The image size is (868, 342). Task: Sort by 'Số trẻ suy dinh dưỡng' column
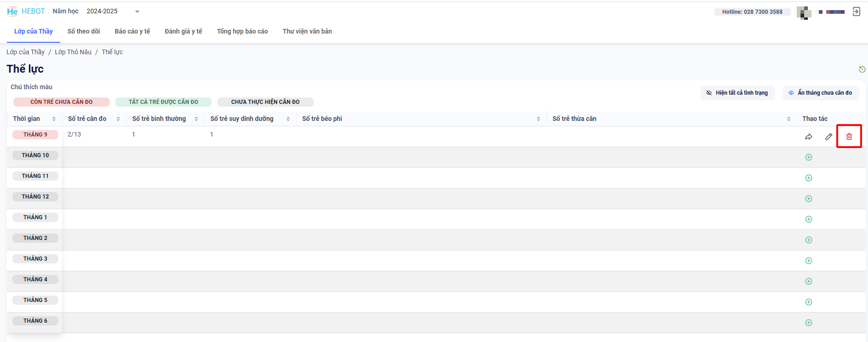coord(288,119)
